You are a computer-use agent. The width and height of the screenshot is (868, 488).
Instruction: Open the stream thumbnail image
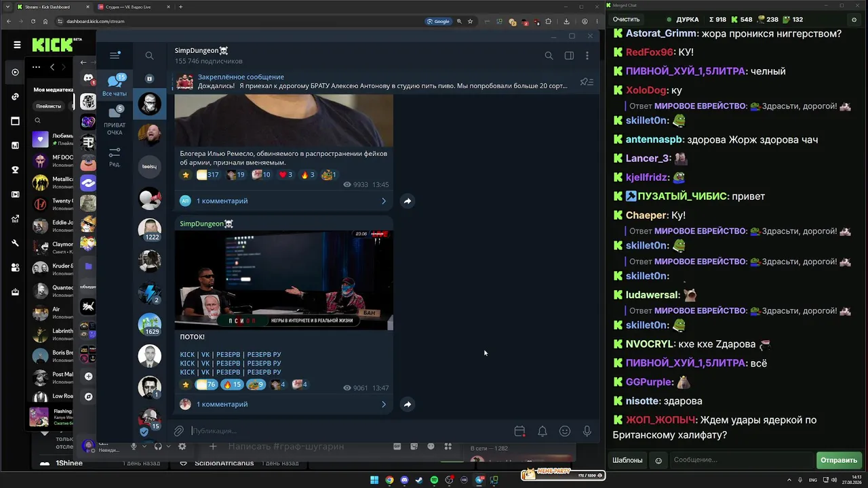(x=283, y=280)
